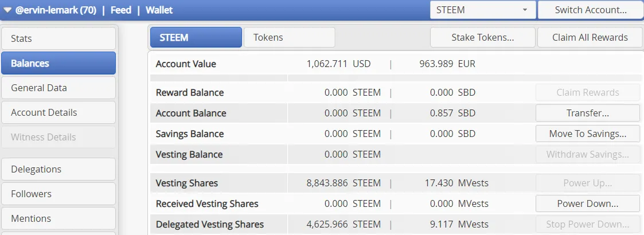Screen dimensions: 644x235
Task: Click the Switch Account... button
Action: click(x=591, y=10)
